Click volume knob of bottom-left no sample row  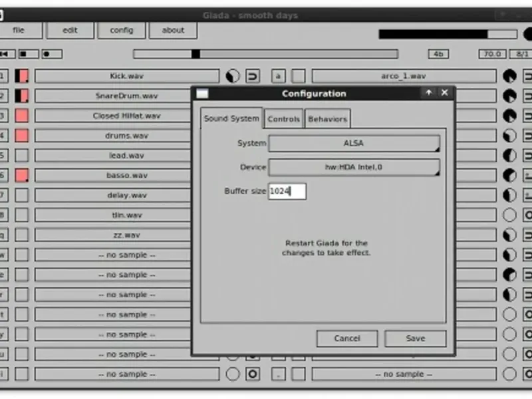pos(233,374)
